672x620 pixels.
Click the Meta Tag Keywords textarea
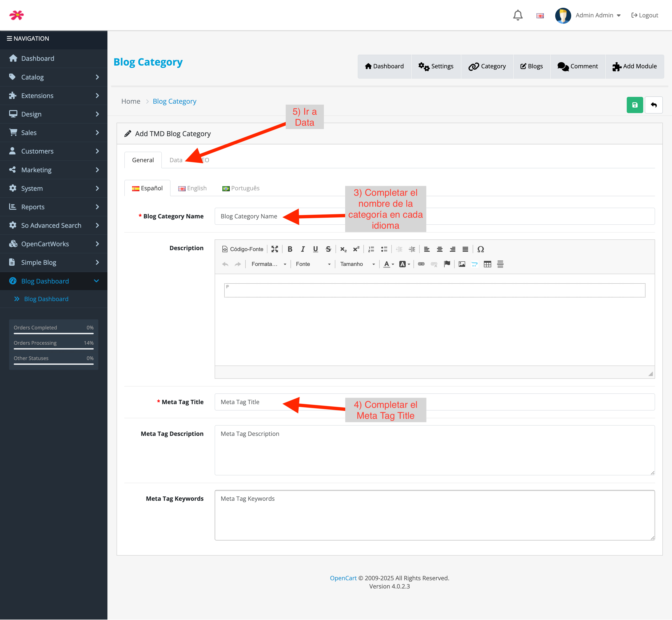[x=434, y=515]
